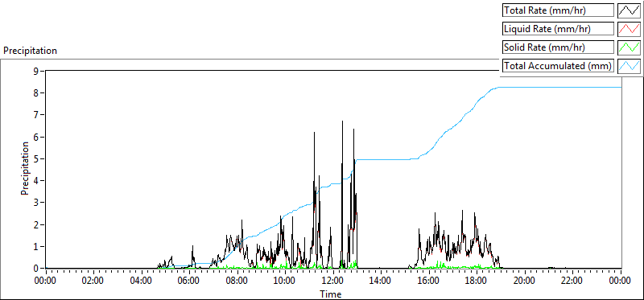Click the 02:00 time axis label
The height and width of the screenshot is (300, 644).
[93, 282]
